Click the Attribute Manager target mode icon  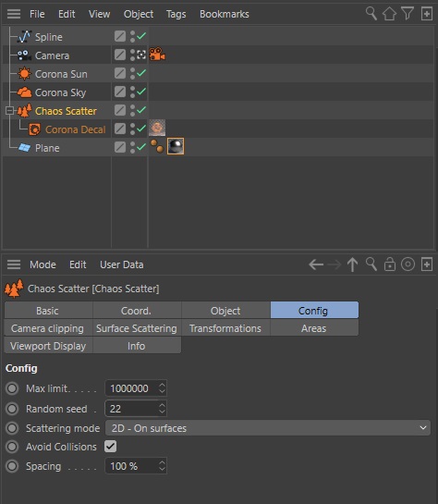click(x=408, y=264)
